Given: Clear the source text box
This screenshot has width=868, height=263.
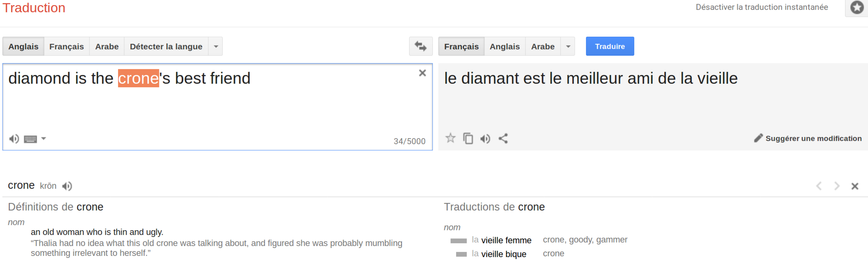Looking at the screenshot, I should (x=422, y=73).
